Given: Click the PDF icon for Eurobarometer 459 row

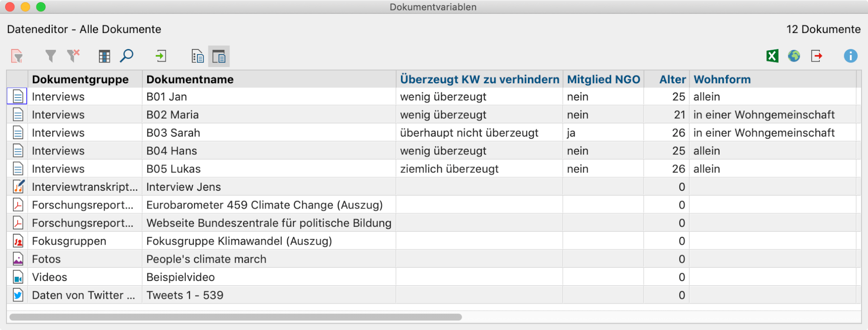Looking at the screenshot, I should coord(18,205).
